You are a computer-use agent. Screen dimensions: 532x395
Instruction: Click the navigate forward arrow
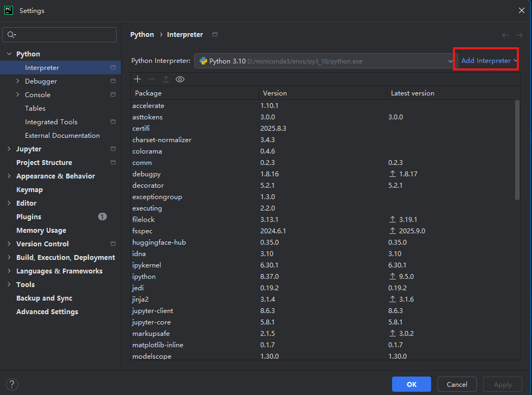(520, 35)
